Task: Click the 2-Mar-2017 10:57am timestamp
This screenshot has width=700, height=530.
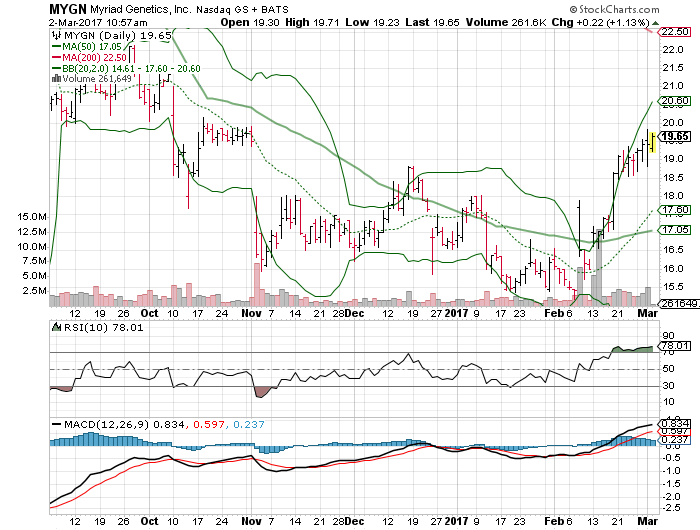Action: click(x=98, y=22)
